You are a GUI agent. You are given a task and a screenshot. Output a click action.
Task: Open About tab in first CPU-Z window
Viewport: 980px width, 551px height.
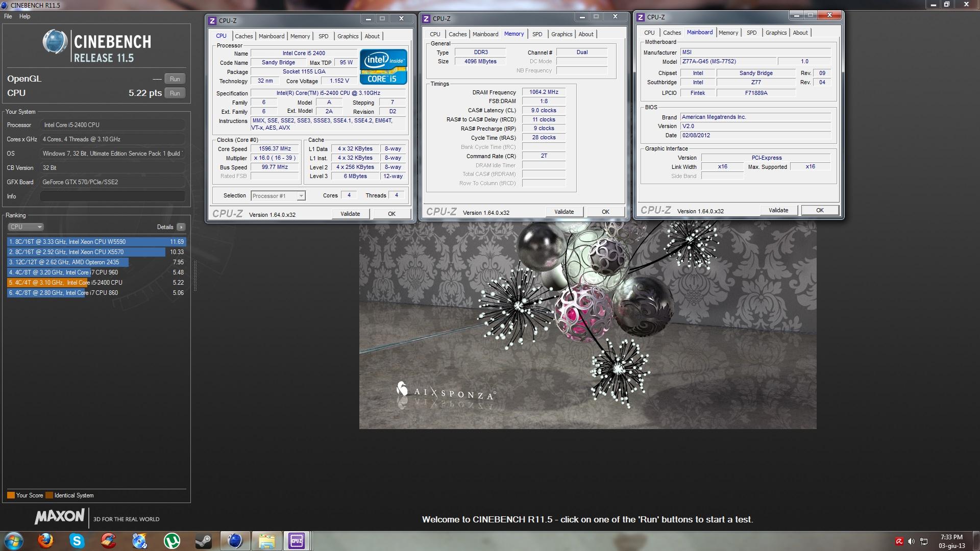[372, 36]
